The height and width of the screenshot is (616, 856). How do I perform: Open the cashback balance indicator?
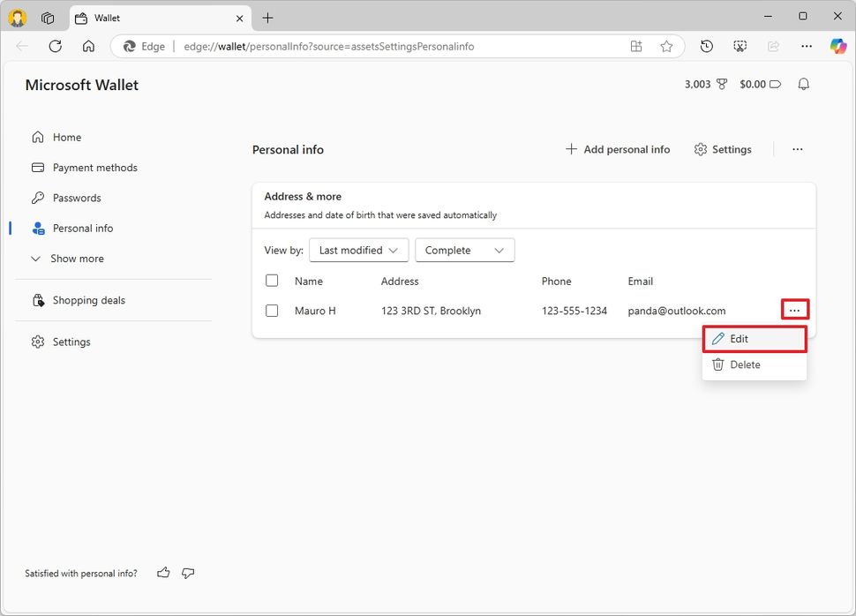pyautogui.click(x=758, y=84)
